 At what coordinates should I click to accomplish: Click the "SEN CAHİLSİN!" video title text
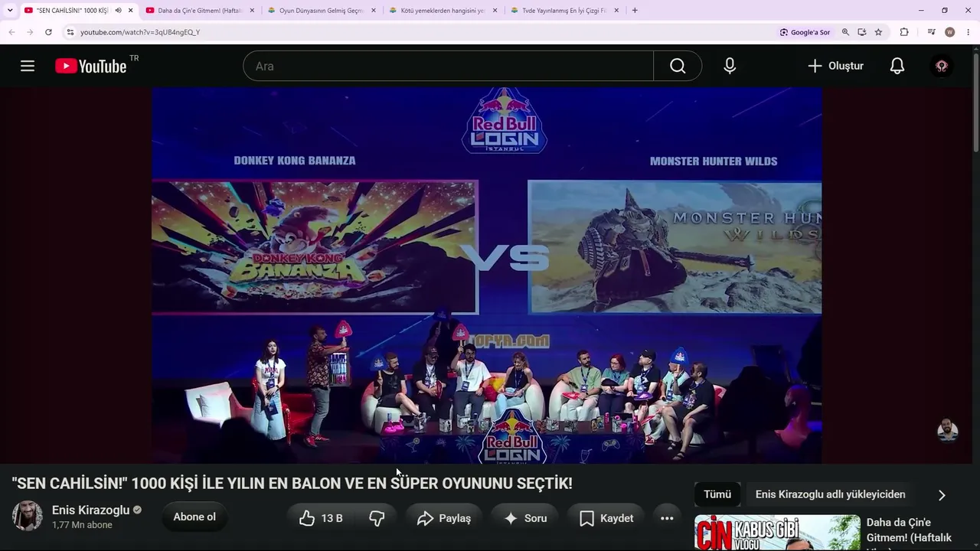pyautogui.click(x=292, y=484)
